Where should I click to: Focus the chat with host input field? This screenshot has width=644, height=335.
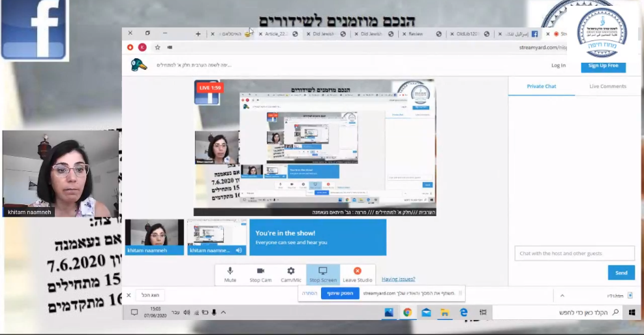tap(575, 253)
